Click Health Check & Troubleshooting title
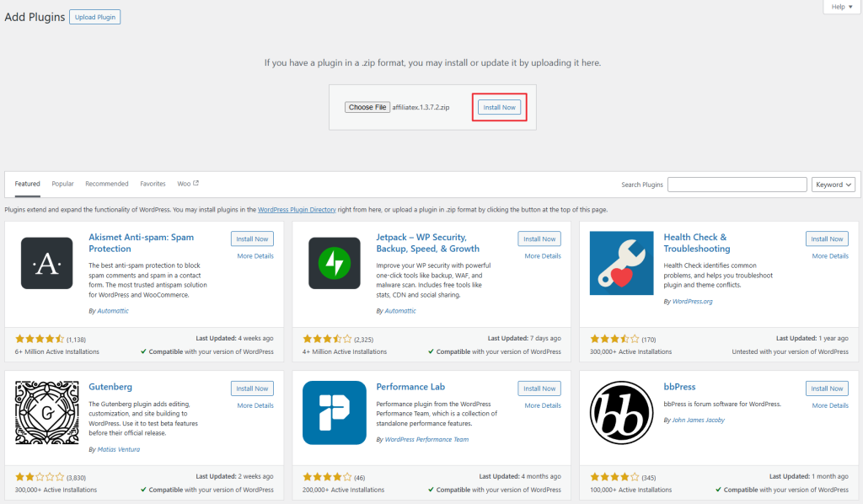This screenshot has width=863, height=504. (697, 243)
